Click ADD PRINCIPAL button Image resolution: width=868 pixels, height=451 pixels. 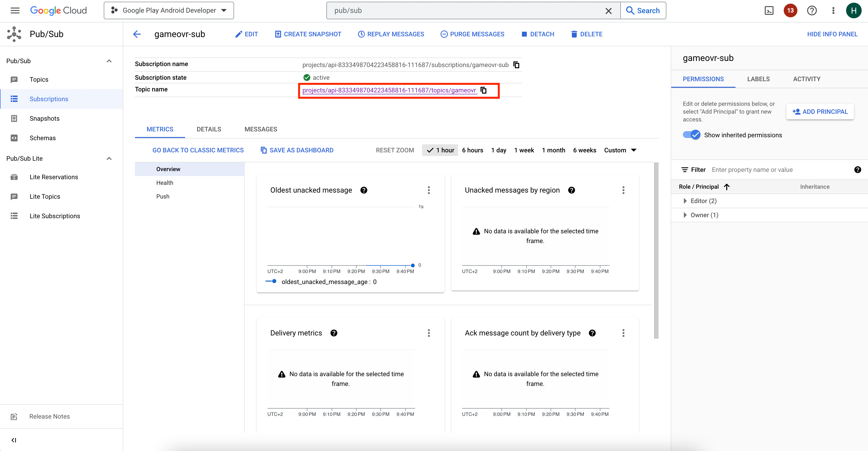tap(820, 112)
